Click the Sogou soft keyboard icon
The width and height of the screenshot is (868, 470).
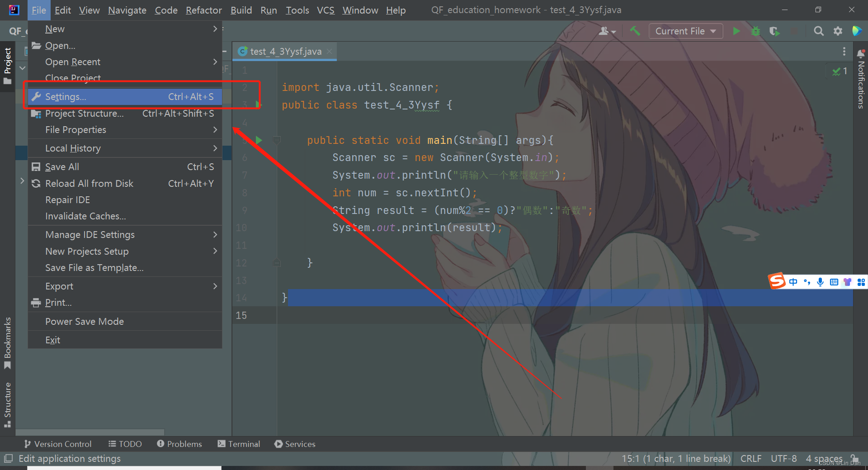click(x=834, y=282)
